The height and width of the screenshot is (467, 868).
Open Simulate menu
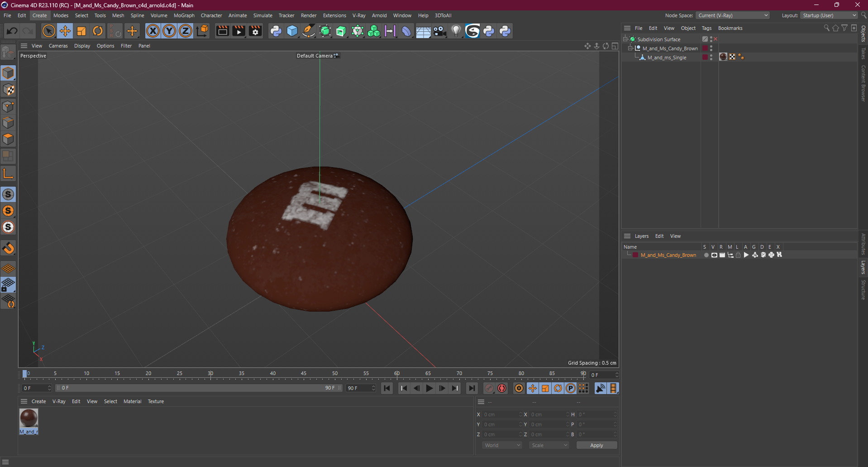point(263,15)
